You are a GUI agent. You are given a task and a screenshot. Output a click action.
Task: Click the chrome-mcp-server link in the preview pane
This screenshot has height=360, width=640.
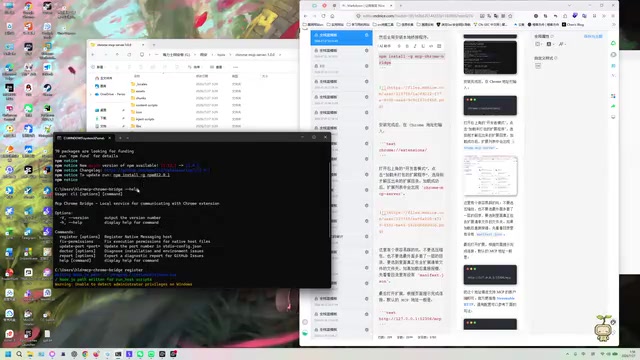pyautogui.click(x=480, y=148)
